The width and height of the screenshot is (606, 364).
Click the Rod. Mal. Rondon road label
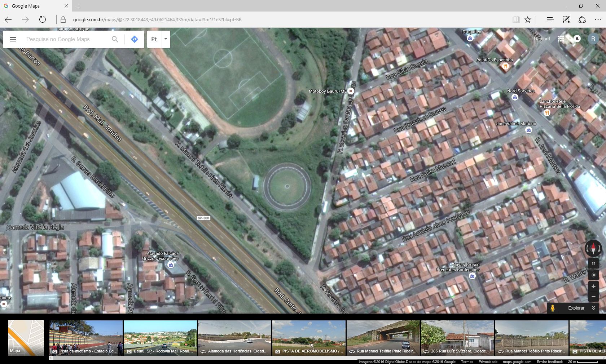point(102,123)
